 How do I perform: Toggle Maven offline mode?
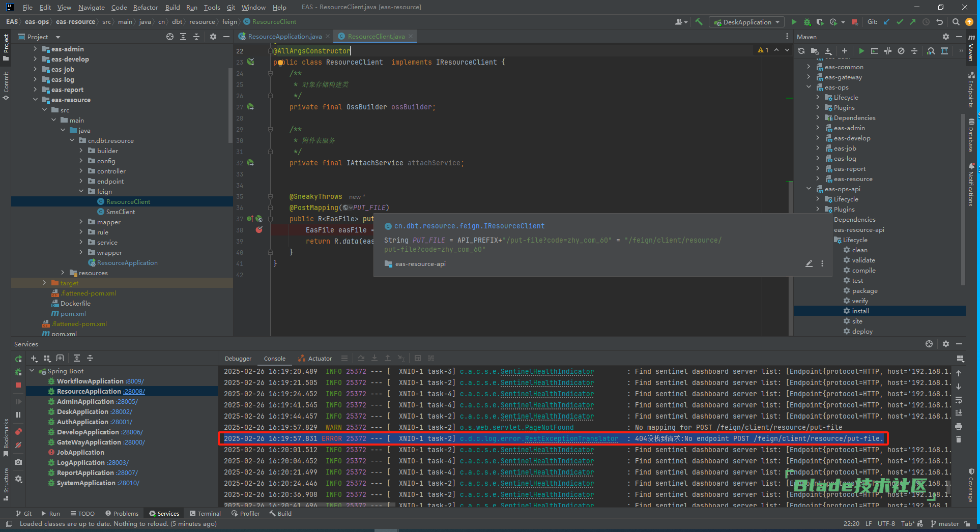pos(888,51)
